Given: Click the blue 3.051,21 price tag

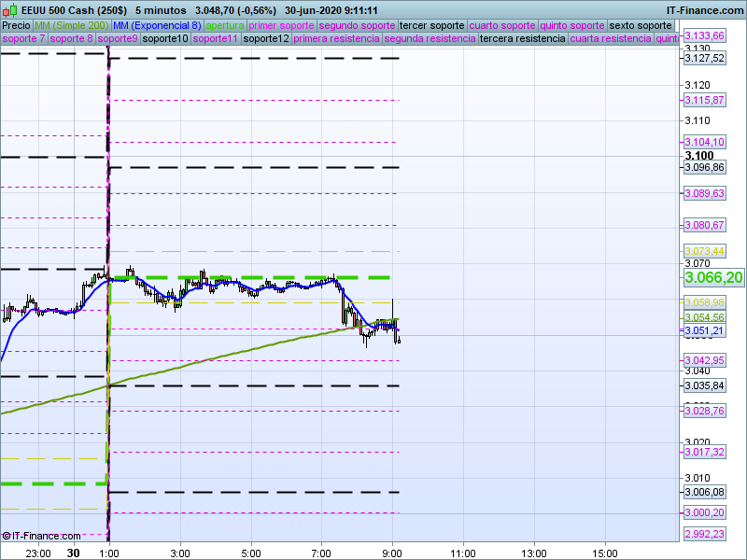Looking at the screenshot, I should pyautogui.click(x=705, y=330).
